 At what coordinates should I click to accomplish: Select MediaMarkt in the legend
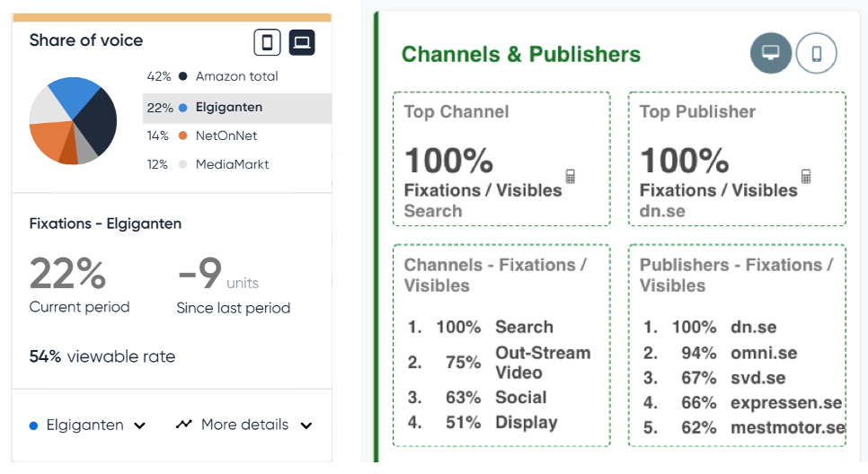[232, 164]
